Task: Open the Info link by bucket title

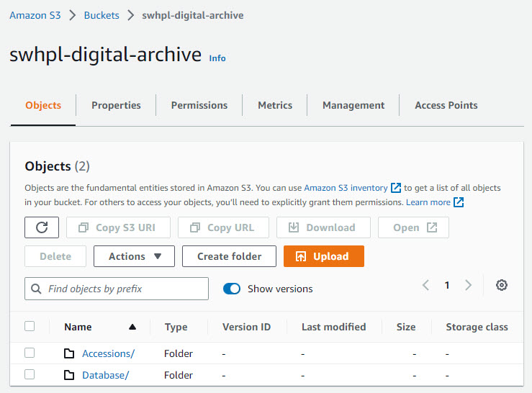Action: (217, 58)
